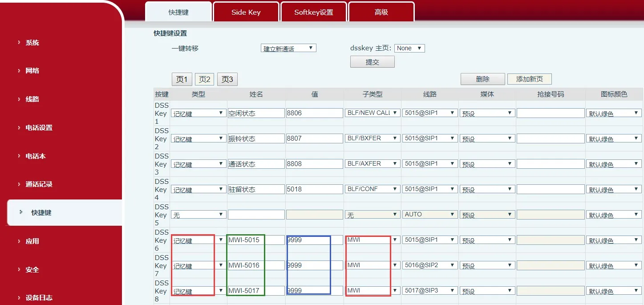Click the DSS Key 3 value field 8808

click(x=314, y=164)
